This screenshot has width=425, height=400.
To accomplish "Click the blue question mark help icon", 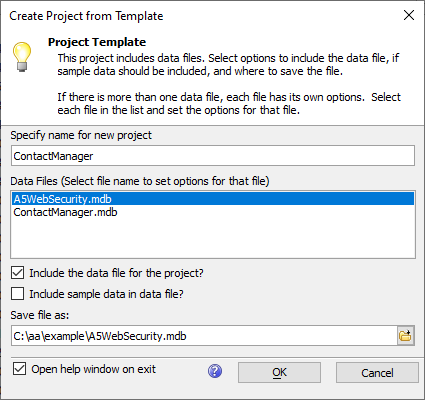I will pos(215,371).
